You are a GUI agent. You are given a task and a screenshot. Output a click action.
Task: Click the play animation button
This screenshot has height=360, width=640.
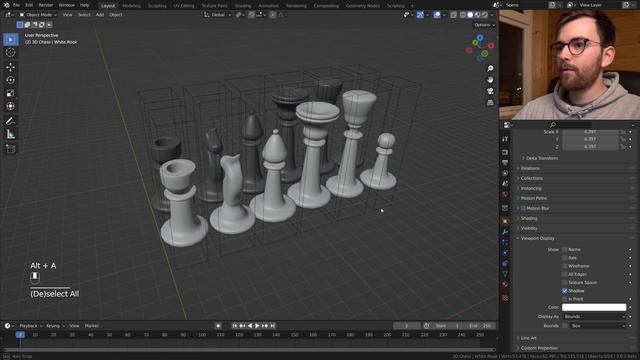pyautogui.click(x=257, y=326)
